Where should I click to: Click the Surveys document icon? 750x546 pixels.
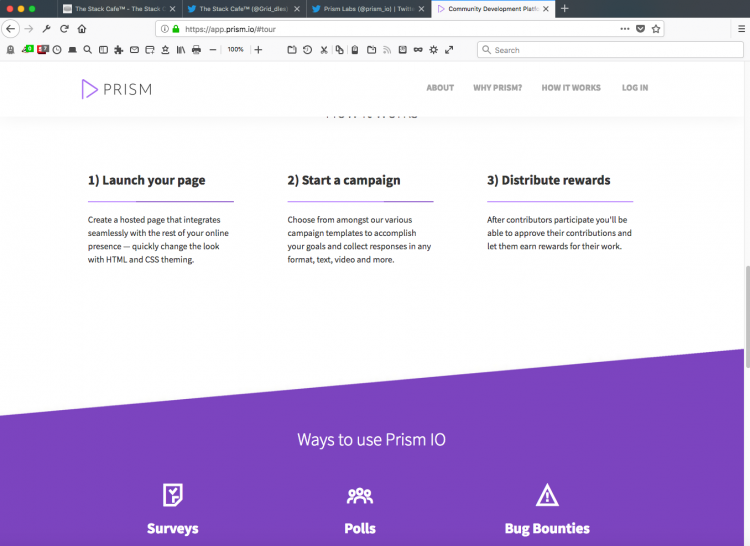pyautogui.click(x=173, y=495)
